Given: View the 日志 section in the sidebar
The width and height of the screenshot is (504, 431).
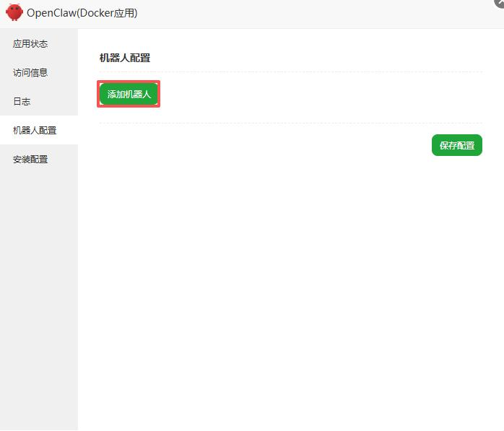Looking at the screenshot, I should [22, 101].
